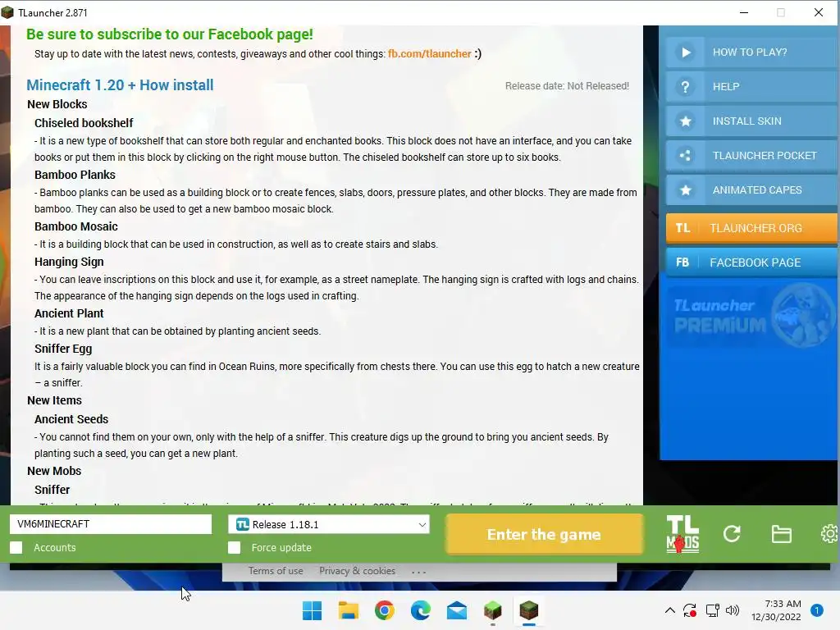Click the Chiseled bookshelf heading
Screen dimensions: 840x630
84,123
